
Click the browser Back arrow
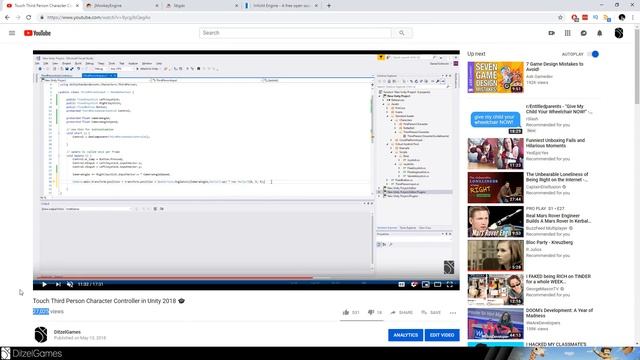pyautogui.click(x=7, y=18)
